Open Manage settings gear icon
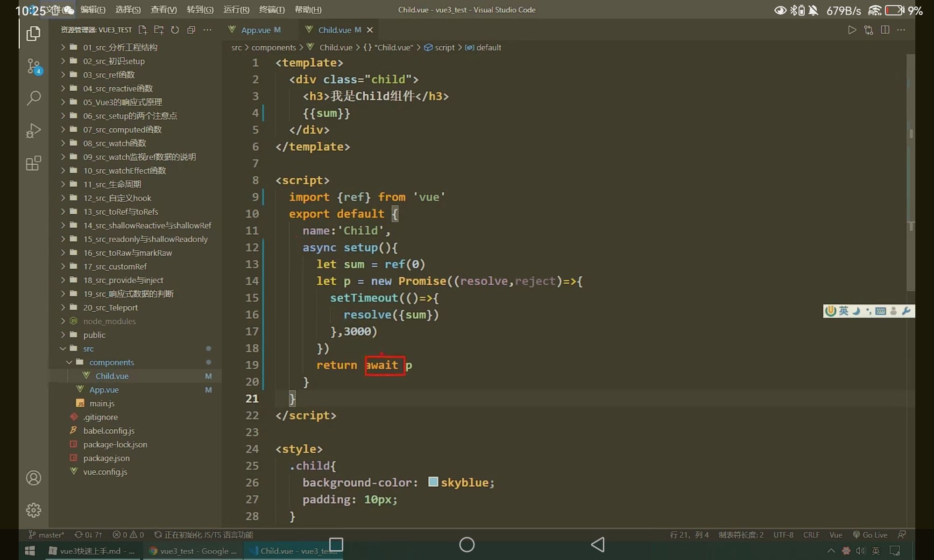Screen dimensions: 934x560 coord(34,510)
